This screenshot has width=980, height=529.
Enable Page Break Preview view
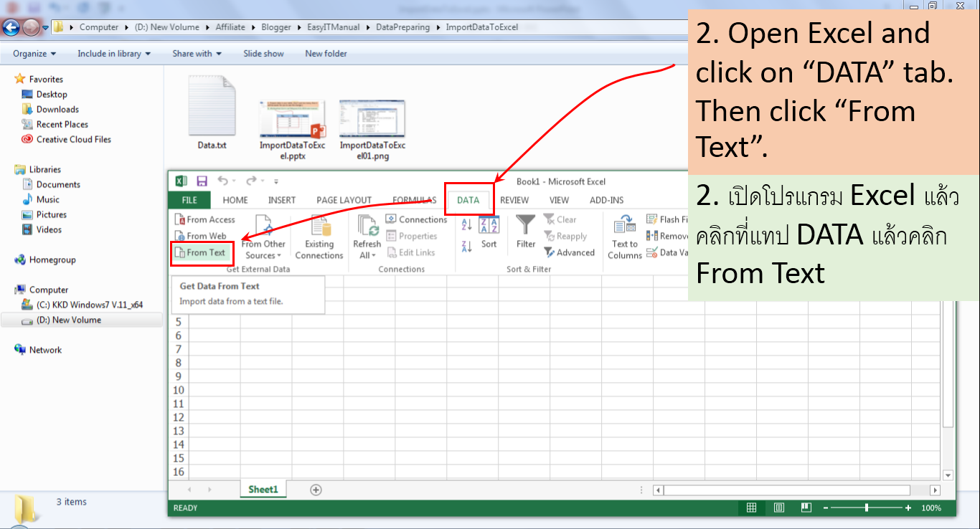806,507
